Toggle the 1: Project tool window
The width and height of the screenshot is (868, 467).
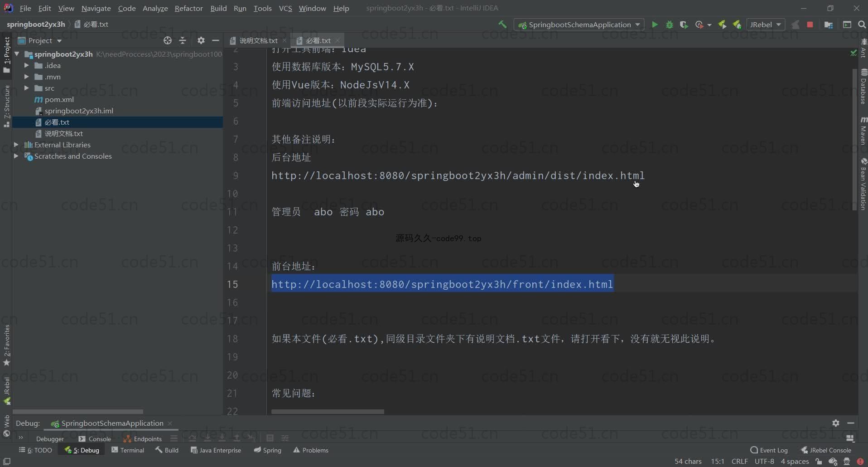6,54
